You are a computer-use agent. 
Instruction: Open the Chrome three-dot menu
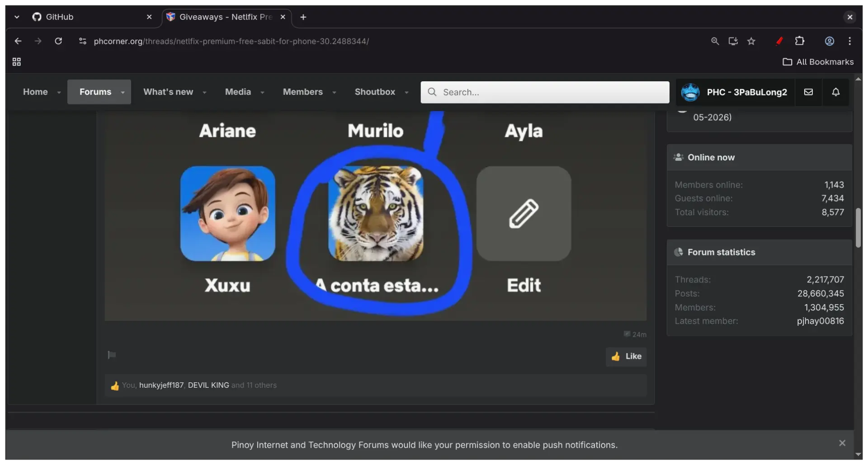[x=850, y=41]
